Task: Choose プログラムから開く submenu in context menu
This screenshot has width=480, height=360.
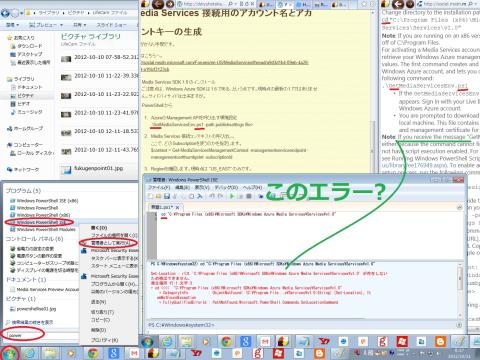Action: click(x=113, y=284)
